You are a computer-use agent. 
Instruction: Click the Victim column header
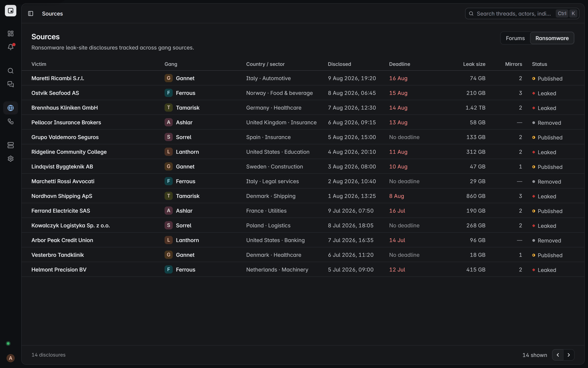[39, 64]
